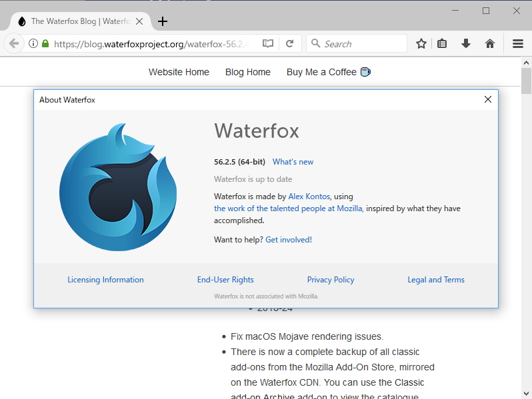The image size is (532, 399).
Task: Open Licensing Information link
Action: pos(105,280)
